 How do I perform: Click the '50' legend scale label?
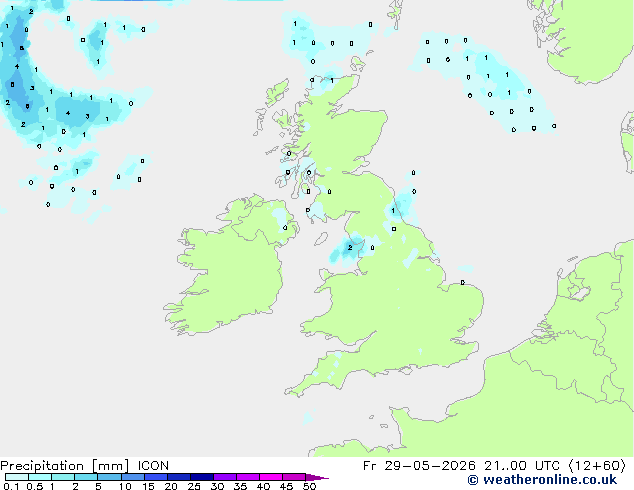[309, 486]
